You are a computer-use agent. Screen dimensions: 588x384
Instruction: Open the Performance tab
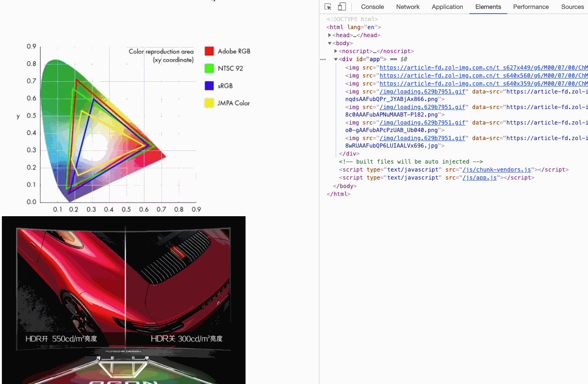tap(531, 7)
